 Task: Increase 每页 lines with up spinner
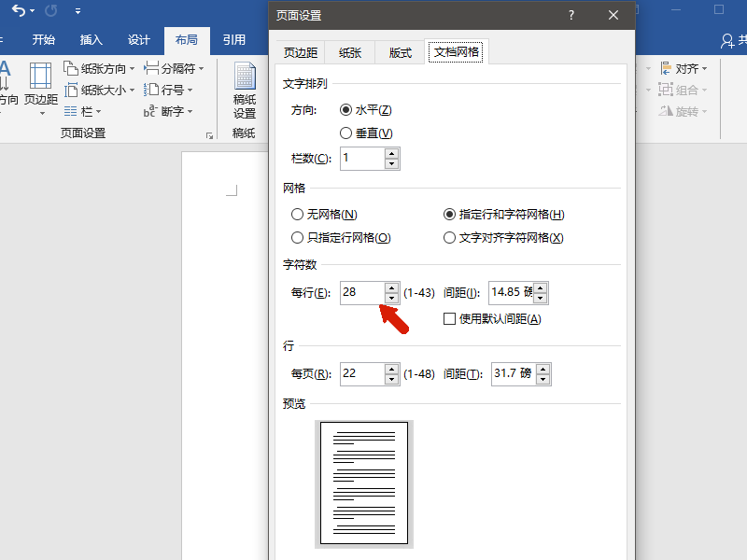tap(391, 369)
